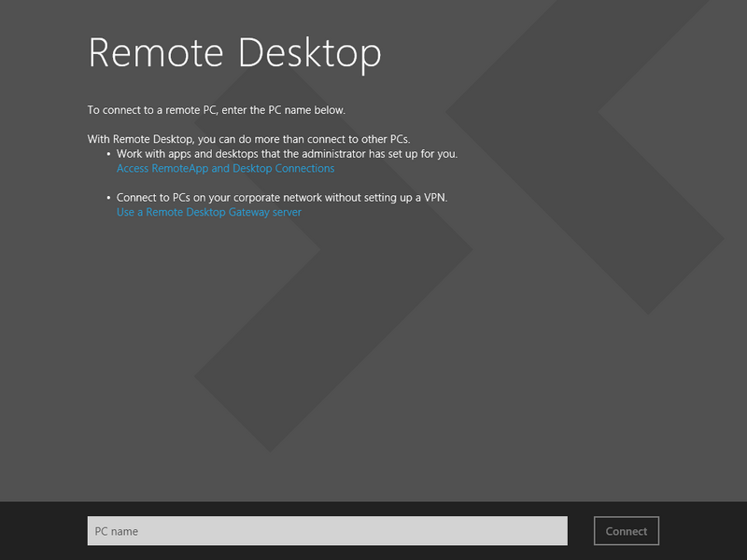The height and width of the screenshot is (560, 747).
Task: Open Access RemoteApp and Desktop Connections link
Action: pyautogui.click(x=225, y=169)
